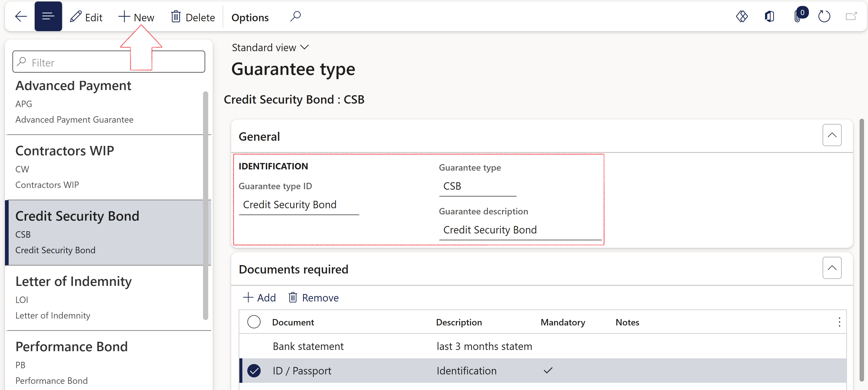Deselect the ID / Passport row checkbox
Screen dimensions: 868x390
pos(254,370)
